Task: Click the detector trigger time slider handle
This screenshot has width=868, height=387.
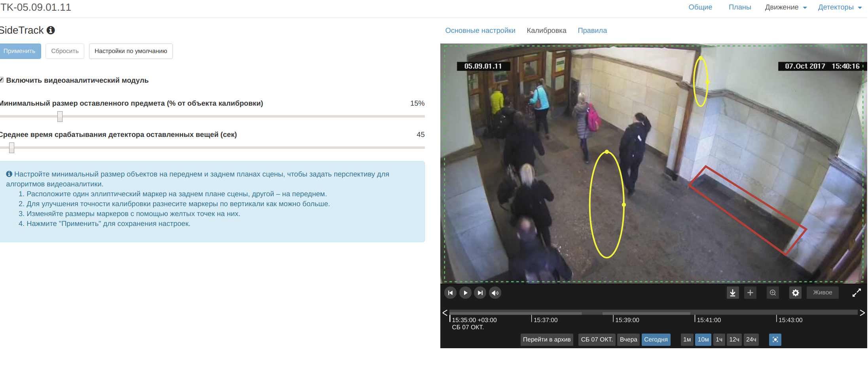Action: (11, 148)
